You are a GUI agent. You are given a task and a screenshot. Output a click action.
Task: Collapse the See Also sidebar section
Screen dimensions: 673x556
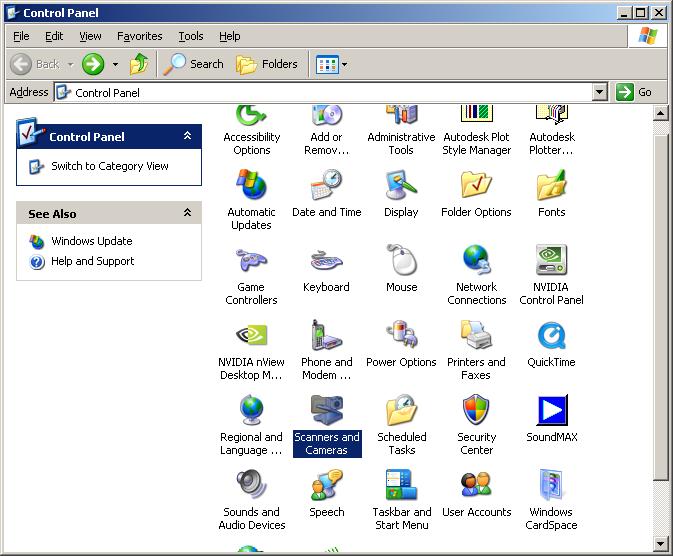pyautogui.click(x=187, y=213)
